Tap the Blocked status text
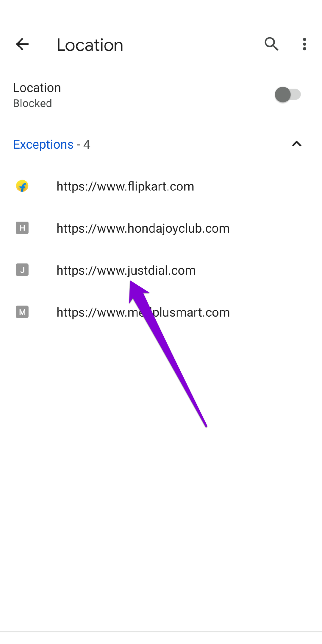 click(x=32, y=103)
